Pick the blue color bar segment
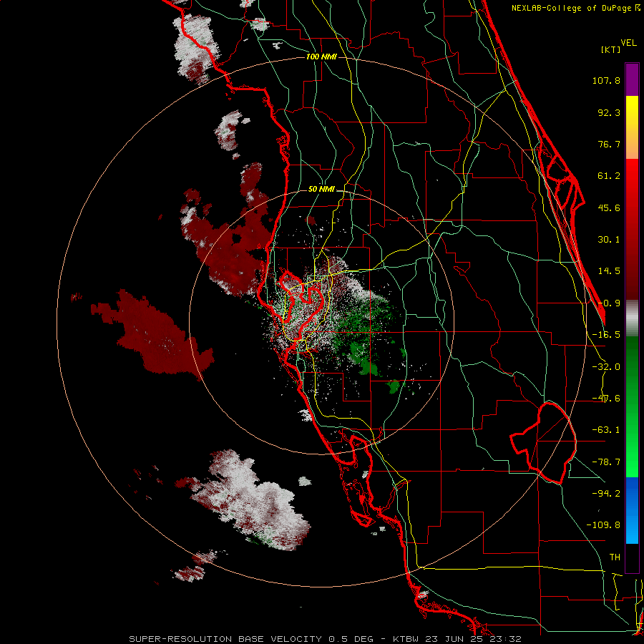 pos(632,510)
